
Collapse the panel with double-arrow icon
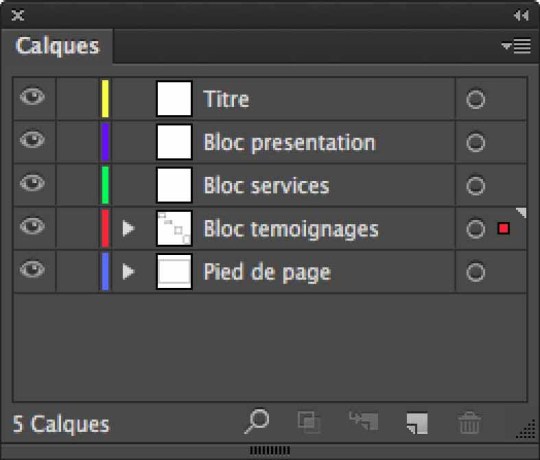coord(521,15)
